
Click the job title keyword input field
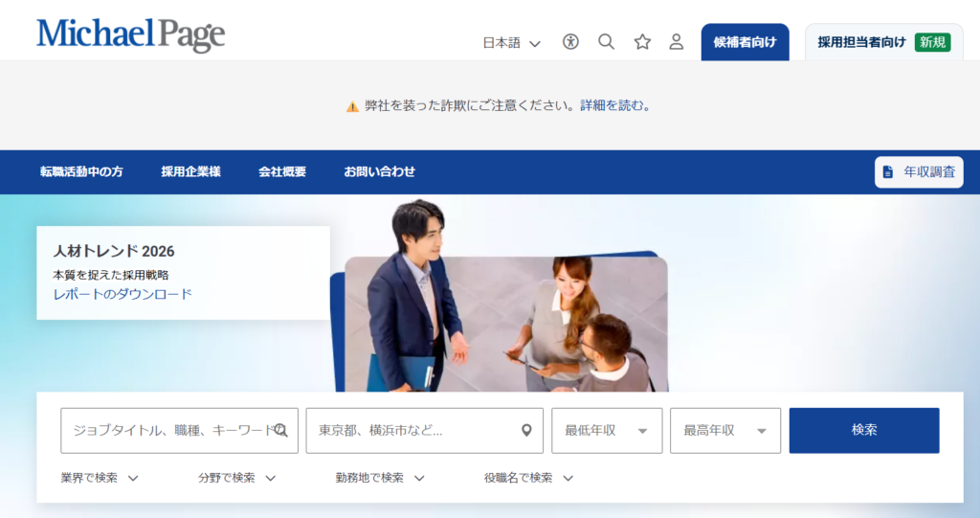(179, 431)
